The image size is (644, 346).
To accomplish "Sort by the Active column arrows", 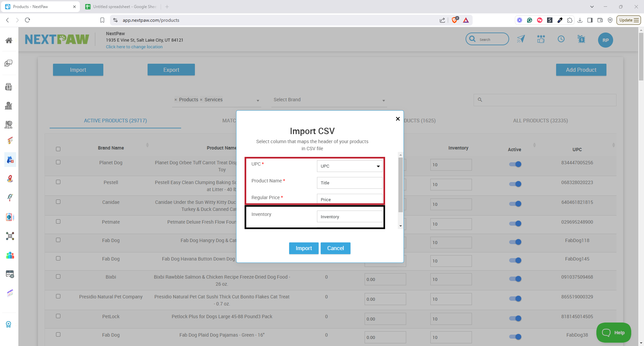I will [534, 145].
